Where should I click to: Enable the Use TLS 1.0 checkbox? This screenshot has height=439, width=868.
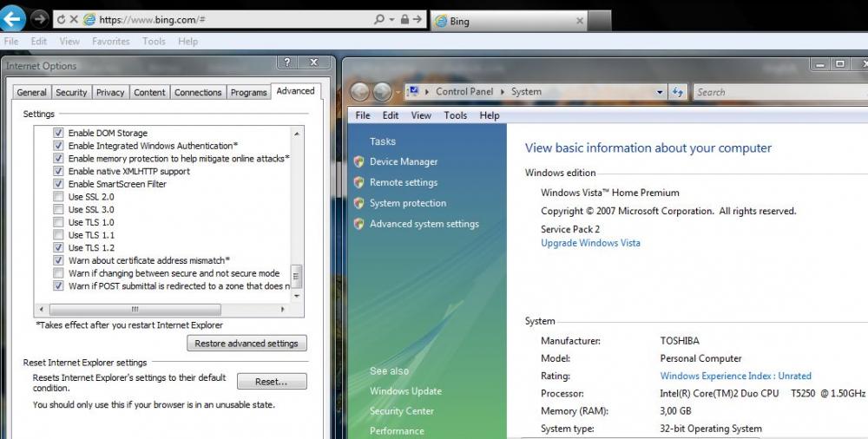[58, 222]
